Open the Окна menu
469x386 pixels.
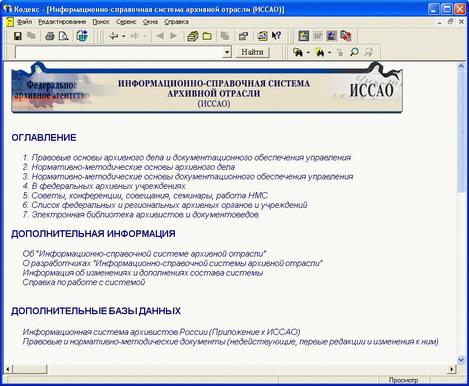tap(150, 22)
